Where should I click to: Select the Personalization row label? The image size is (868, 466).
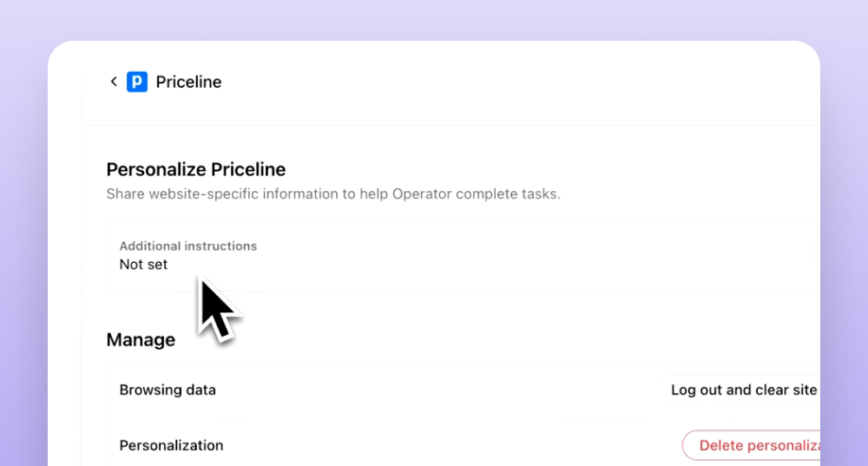(x=171, y=445)
